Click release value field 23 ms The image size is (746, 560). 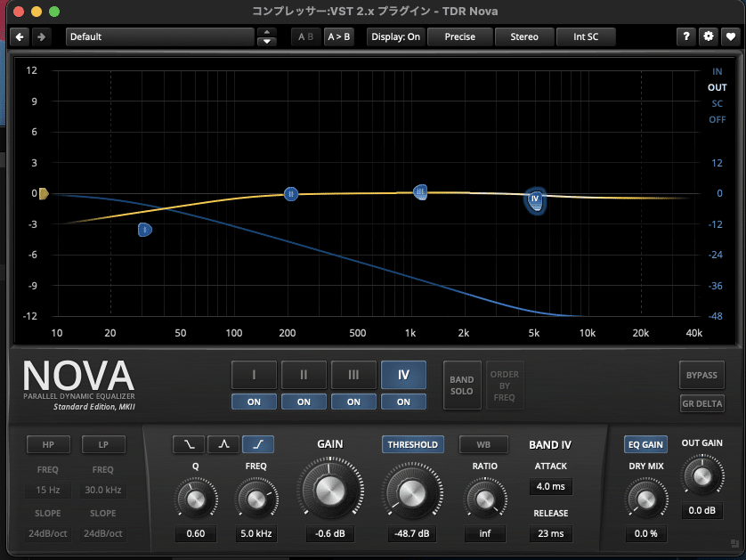coord(551,533)
